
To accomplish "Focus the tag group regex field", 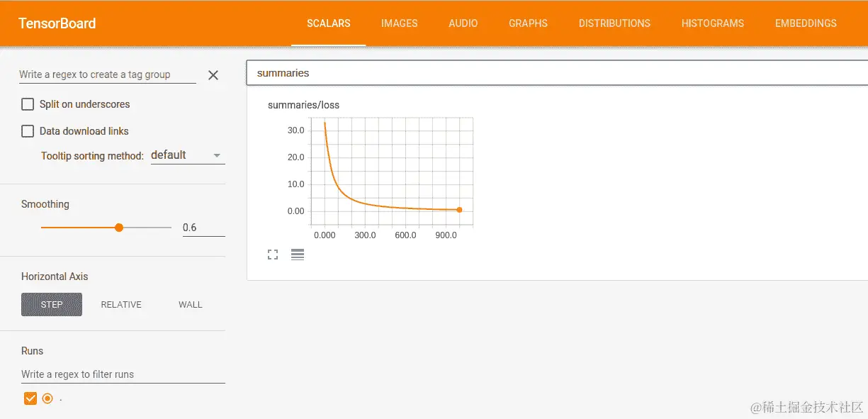I will tap(107, 74).
